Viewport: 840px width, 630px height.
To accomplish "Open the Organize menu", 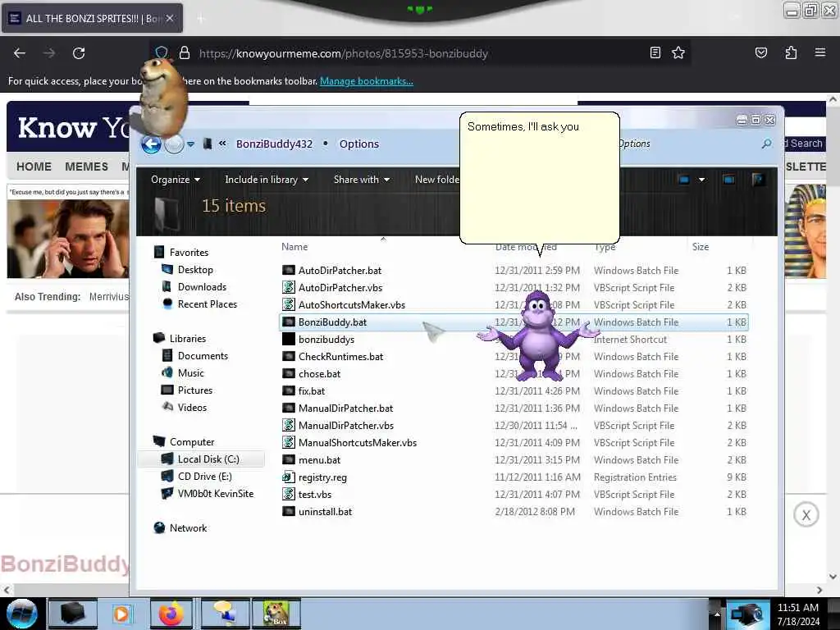I will (x=176, y=180).
